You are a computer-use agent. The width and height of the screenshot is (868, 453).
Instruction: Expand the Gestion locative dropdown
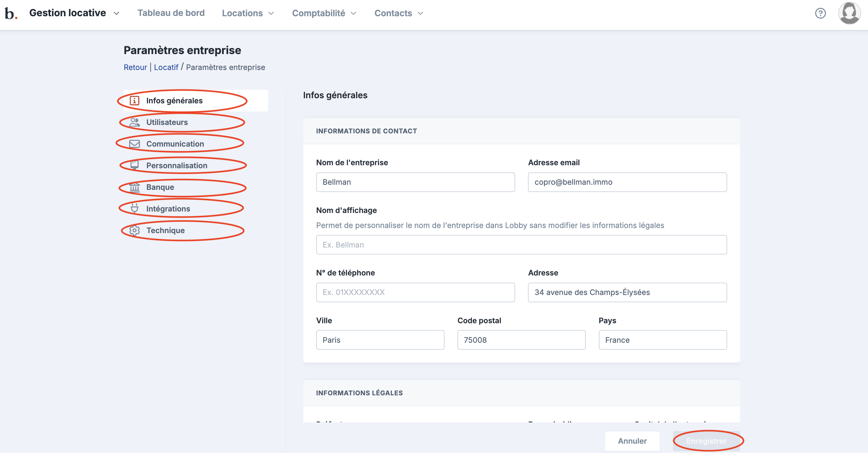coord(74,13)
